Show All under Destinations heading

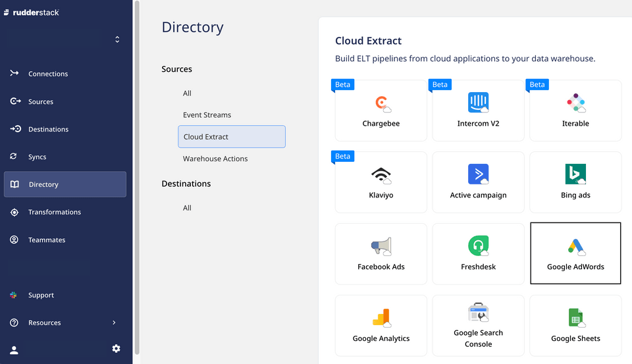click(x=187, y=208)
